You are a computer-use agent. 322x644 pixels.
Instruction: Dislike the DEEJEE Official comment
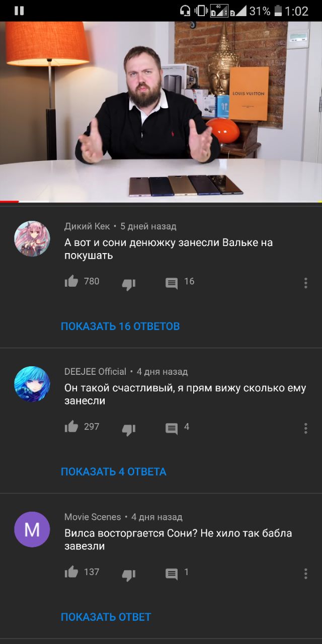129,430
